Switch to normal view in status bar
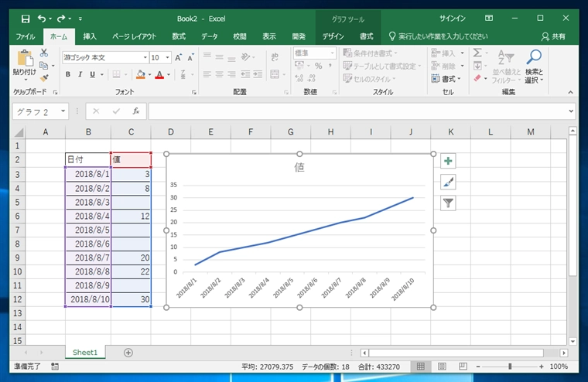This screenshot has width=588, height=382. [421, 367]
